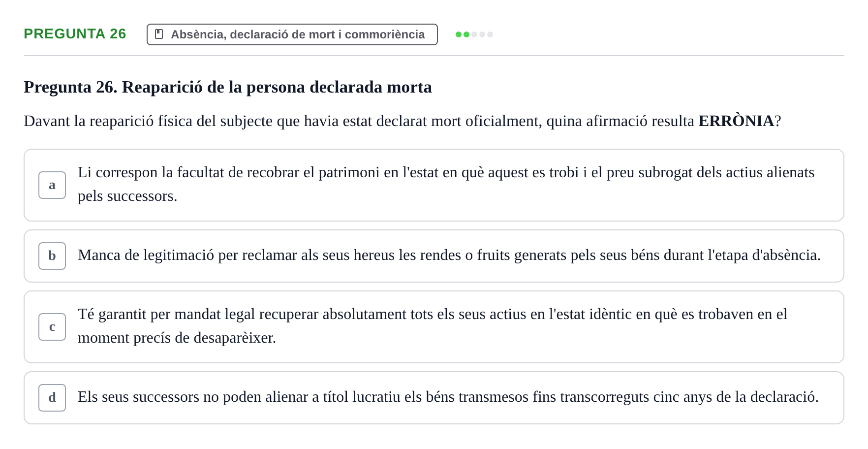Click the heading 'Reaparició de la persona declarada morta'
The width and height of the screenshot is (868, 449).
click(277, 87)
